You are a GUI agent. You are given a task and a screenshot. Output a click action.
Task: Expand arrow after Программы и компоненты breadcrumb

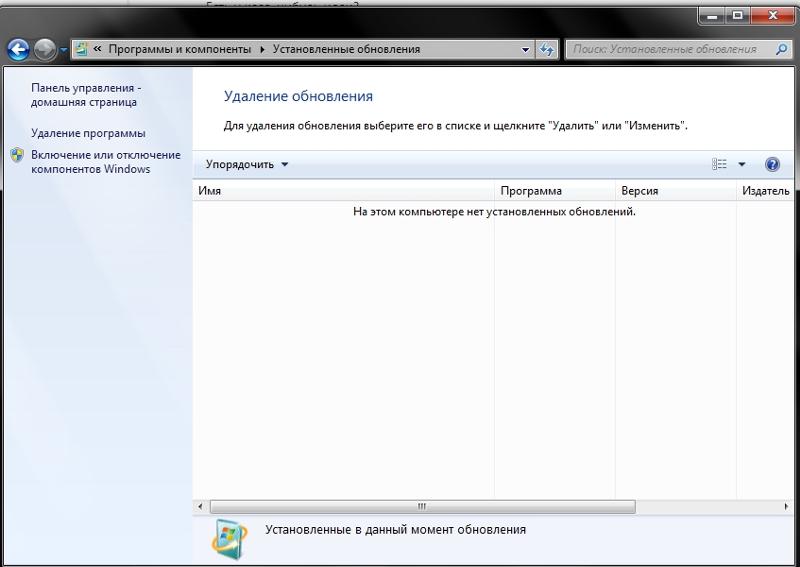pyautogui.click(x=262, y=50)
